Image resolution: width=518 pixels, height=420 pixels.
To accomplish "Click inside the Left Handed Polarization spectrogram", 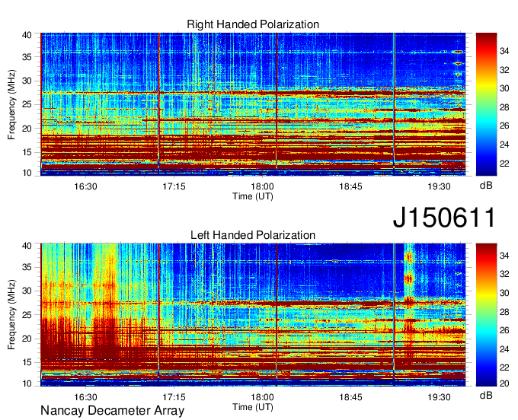I will (253, 315).
